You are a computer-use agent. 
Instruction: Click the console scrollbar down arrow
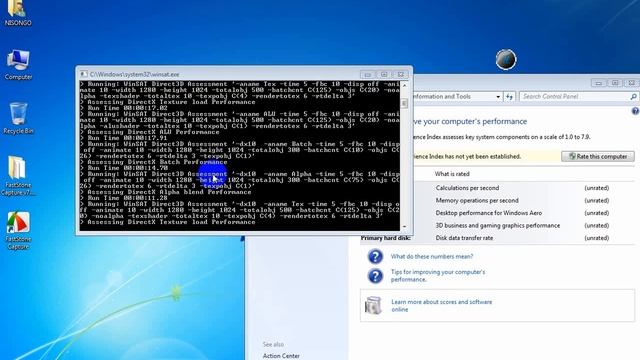point(404,227)
